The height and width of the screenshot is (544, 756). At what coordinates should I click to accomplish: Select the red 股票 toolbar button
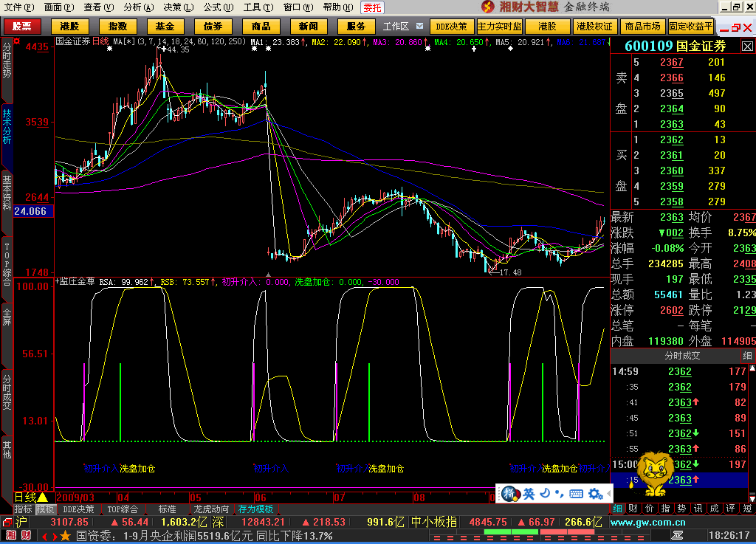click(21, 26)
